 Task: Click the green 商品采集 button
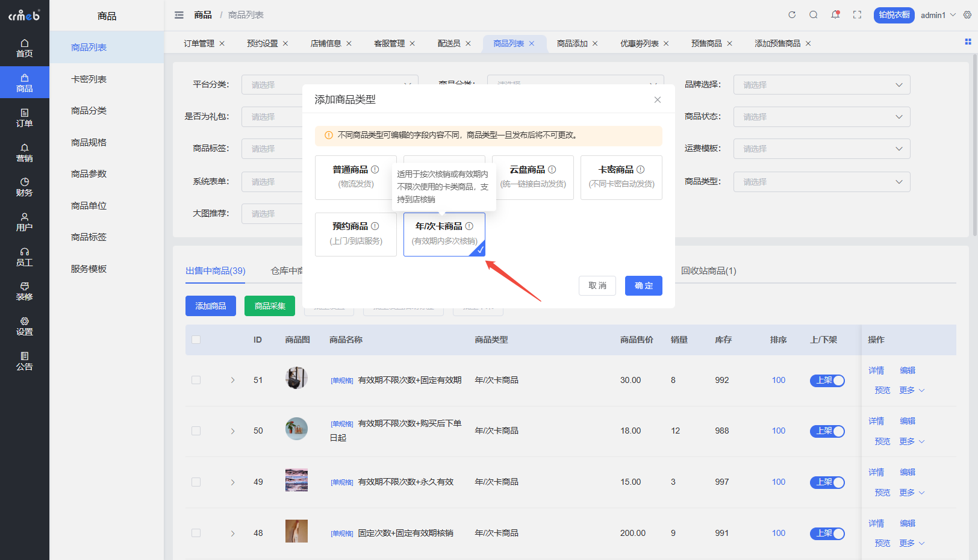(270, 306)
